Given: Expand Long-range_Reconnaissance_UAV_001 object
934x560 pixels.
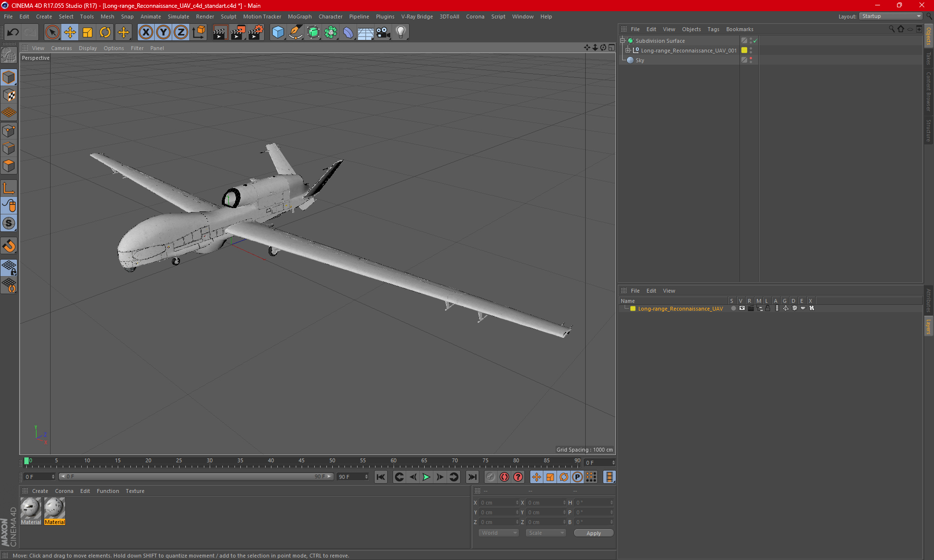Looking at the screenshot, I should (x=628, y=50).
